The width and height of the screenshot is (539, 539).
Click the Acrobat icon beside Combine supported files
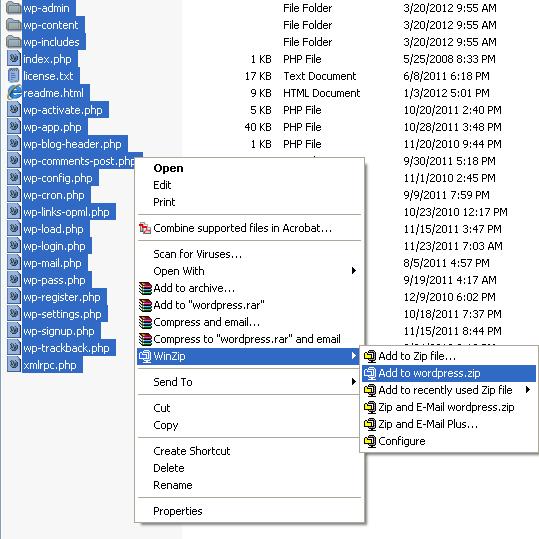(x=145, y=228)
